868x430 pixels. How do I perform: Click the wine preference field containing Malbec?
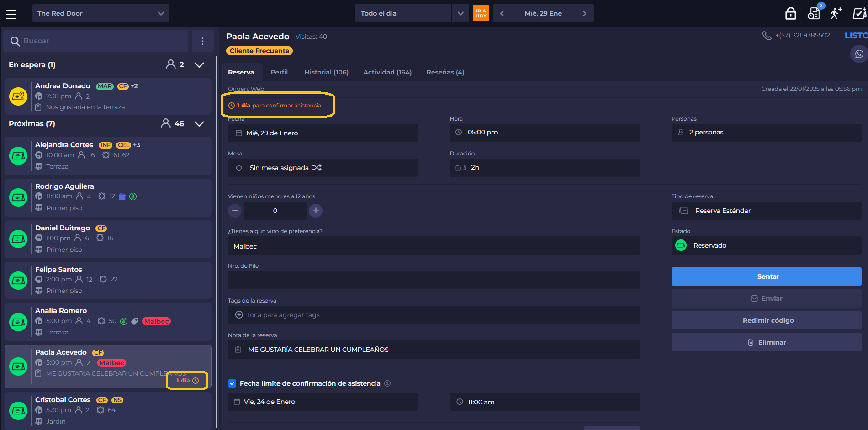pos(434,245)
